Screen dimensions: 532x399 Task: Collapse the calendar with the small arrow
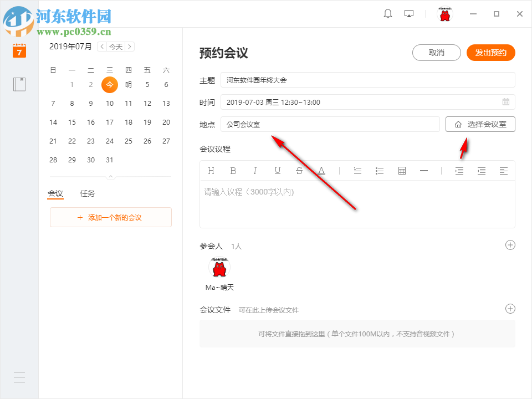coord(110,176)
